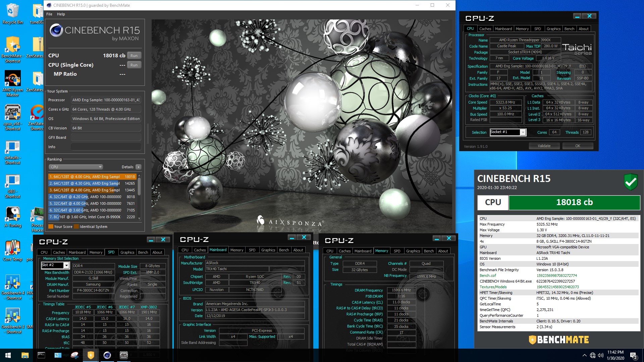
Task: Open AMD Ryzen Master desktop icon
Action: pyautogui.click(x=12, y=83)
